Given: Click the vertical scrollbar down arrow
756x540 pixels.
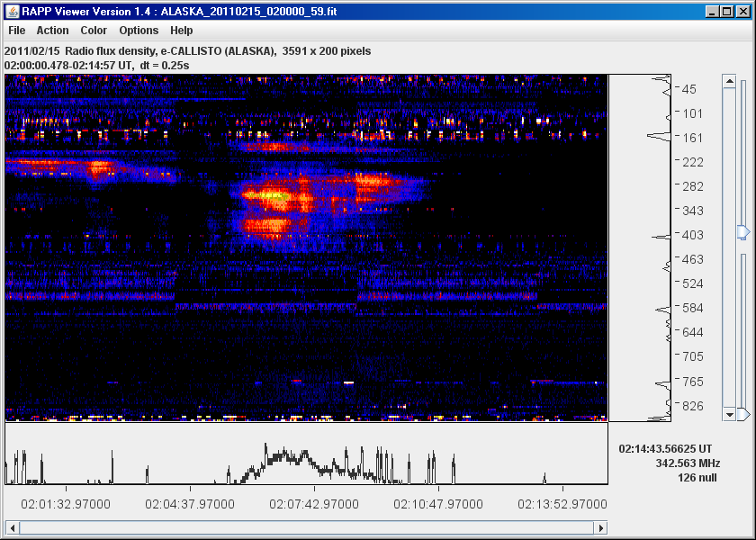Looking at the screenshot, I should click(x=729, y=414).
